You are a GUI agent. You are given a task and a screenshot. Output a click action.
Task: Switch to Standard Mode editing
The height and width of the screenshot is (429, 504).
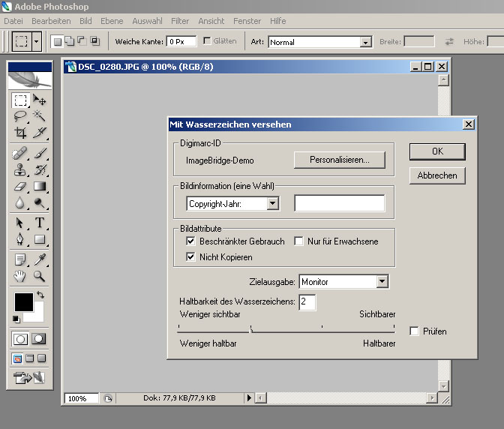click(x=20, y=339)
